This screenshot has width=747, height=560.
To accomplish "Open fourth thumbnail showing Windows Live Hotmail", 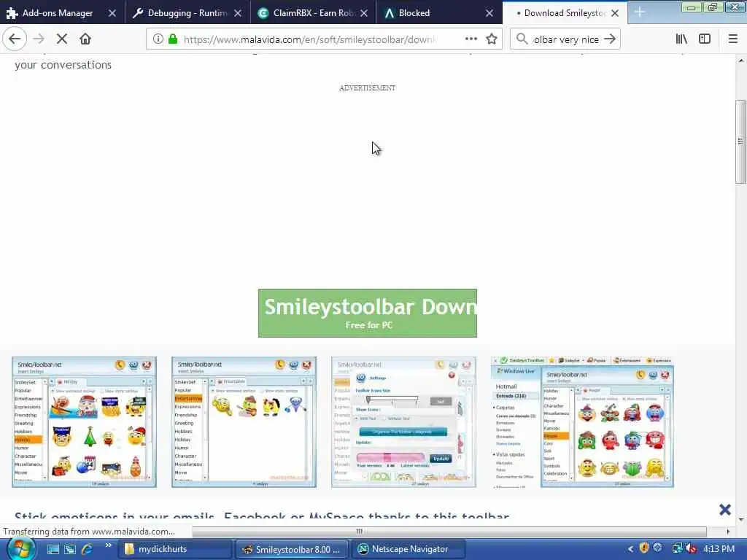I will [582, 422].
